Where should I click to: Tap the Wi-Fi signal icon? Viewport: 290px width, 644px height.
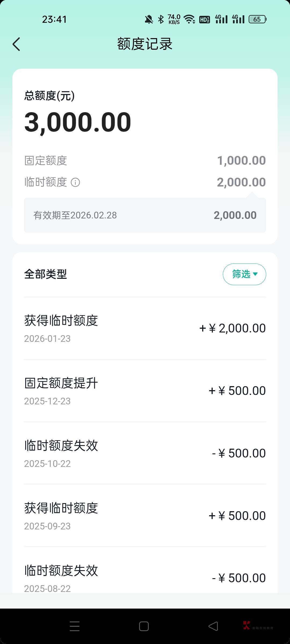tap(189, 19)
